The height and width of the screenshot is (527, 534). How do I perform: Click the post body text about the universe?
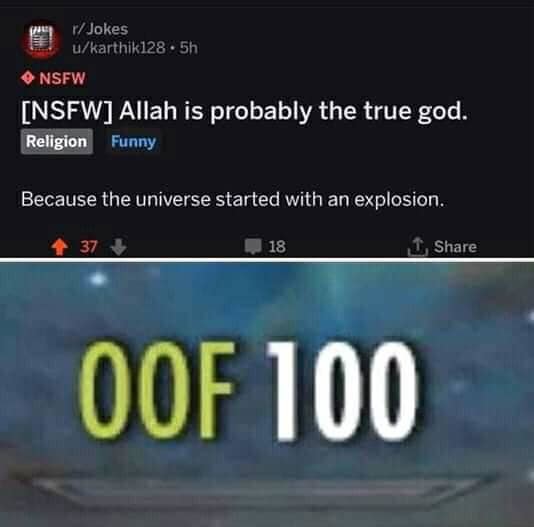click(233, 199)
